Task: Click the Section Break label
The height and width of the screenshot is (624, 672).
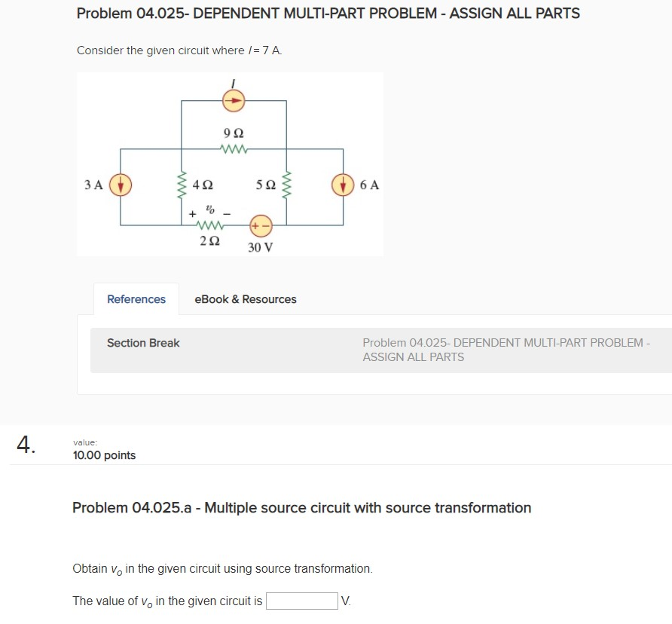Action: click(143, 343)
